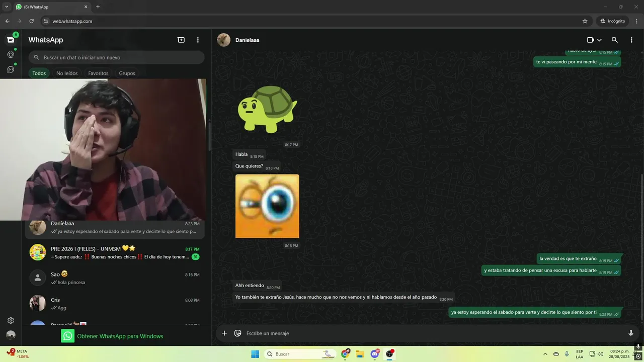Select the Grupos filter tab

click(x=127, y=73)
